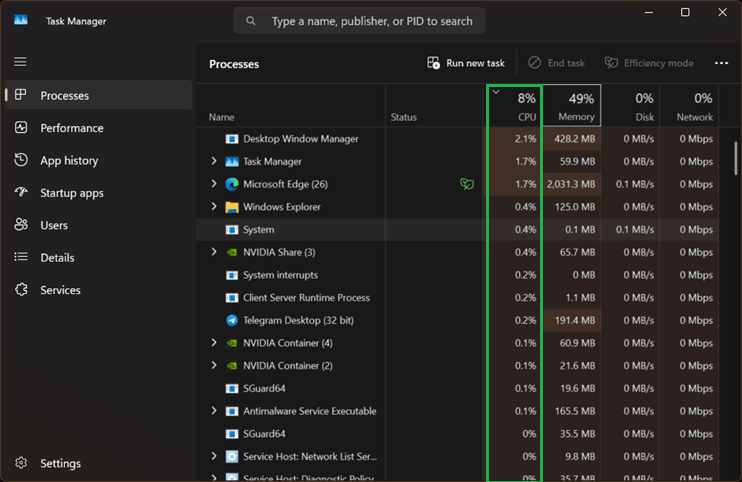Image resolution: width=742 pixels, height=482 pixels.
Task: Expand Antimalware Service Executable group
Action: pos(214,411)
